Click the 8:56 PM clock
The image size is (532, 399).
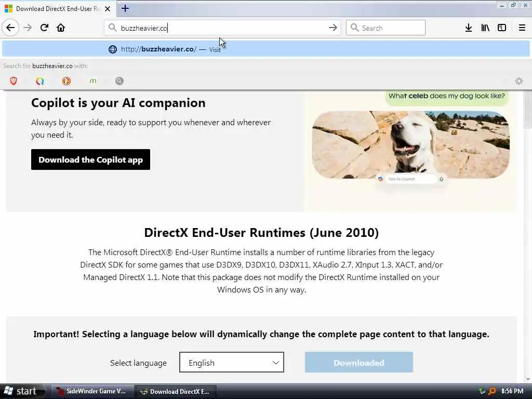pyautogui.click(x=512, y=391)
